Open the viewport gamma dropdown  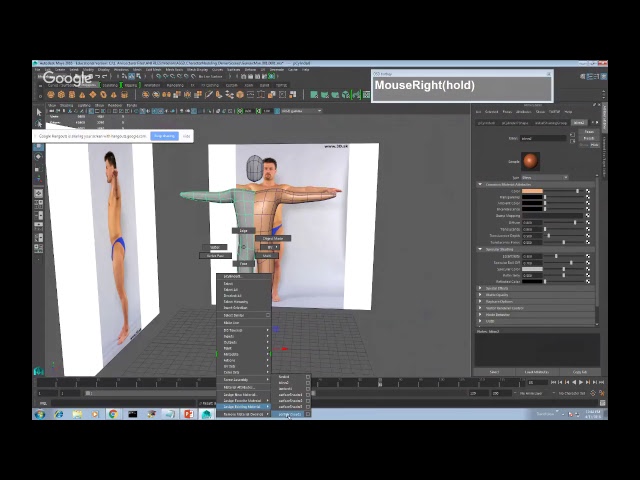(301, 111)
